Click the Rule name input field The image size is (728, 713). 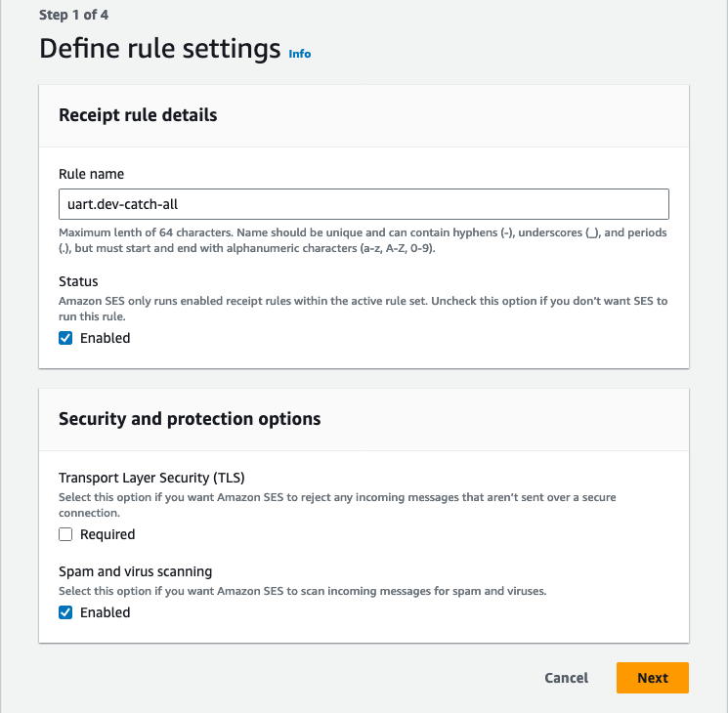click(x=364, y=204)
